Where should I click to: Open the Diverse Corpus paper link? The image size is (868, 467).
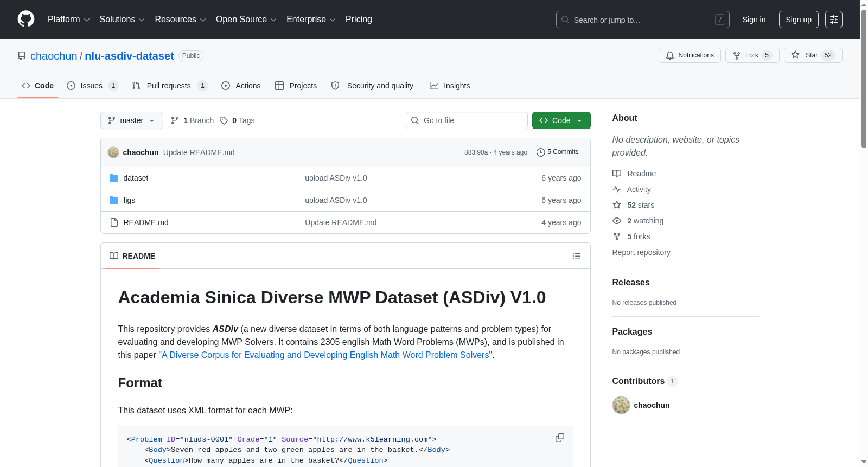(x=325, y=355)
